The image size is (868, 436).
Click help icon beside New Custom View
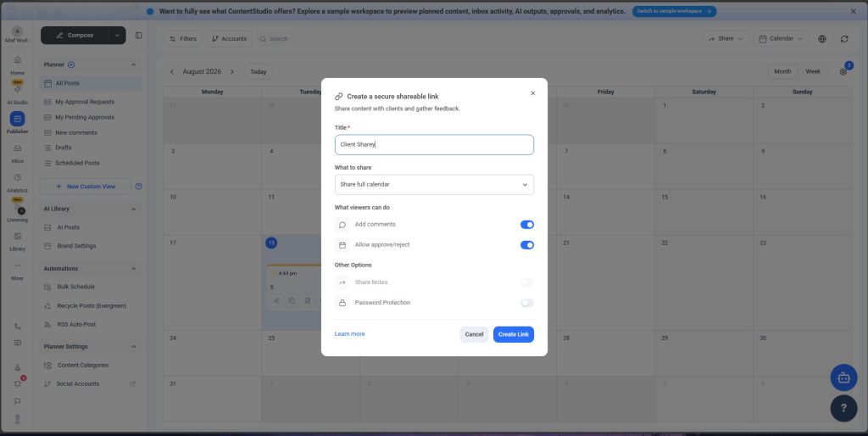138,187
